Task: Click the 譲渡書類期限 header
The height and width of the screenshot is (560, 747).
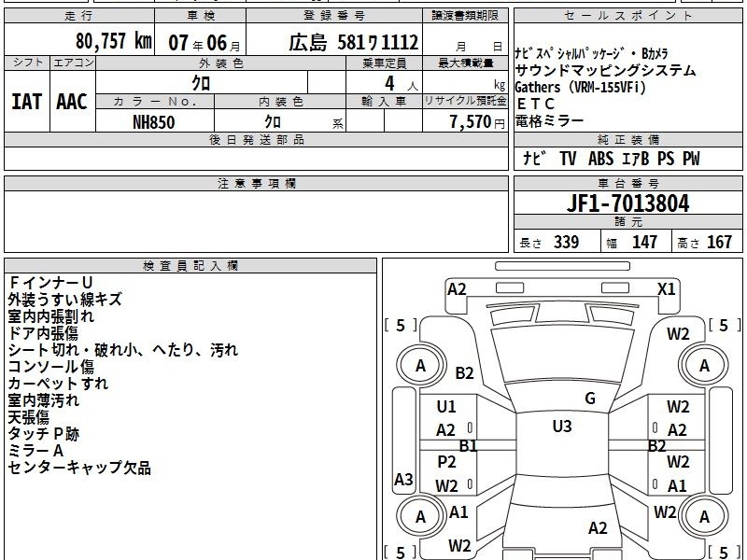Action: coord(465,16)
